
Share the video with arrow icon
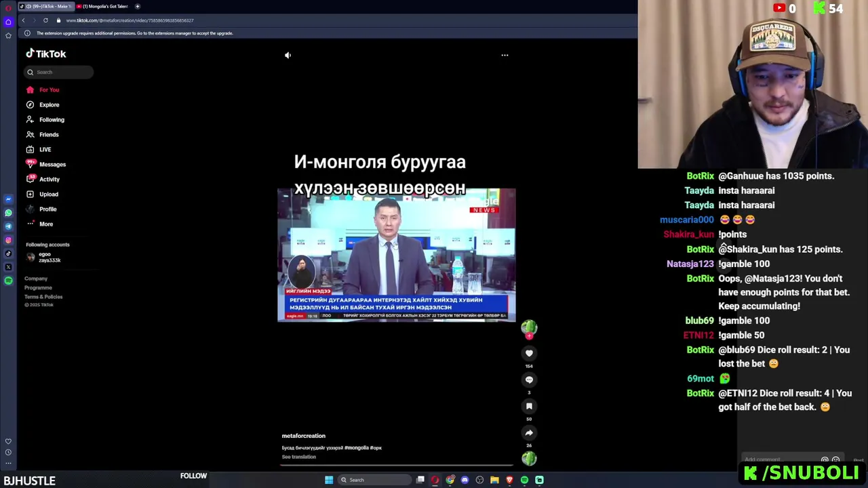tap(529, 432)
